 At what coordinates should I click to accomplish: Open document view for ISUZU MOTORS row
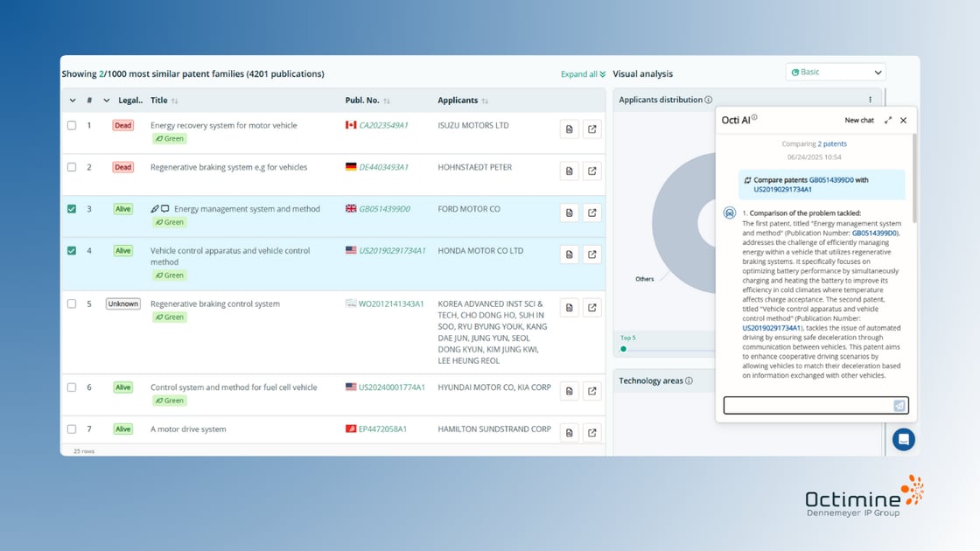[x=569, y=129]
